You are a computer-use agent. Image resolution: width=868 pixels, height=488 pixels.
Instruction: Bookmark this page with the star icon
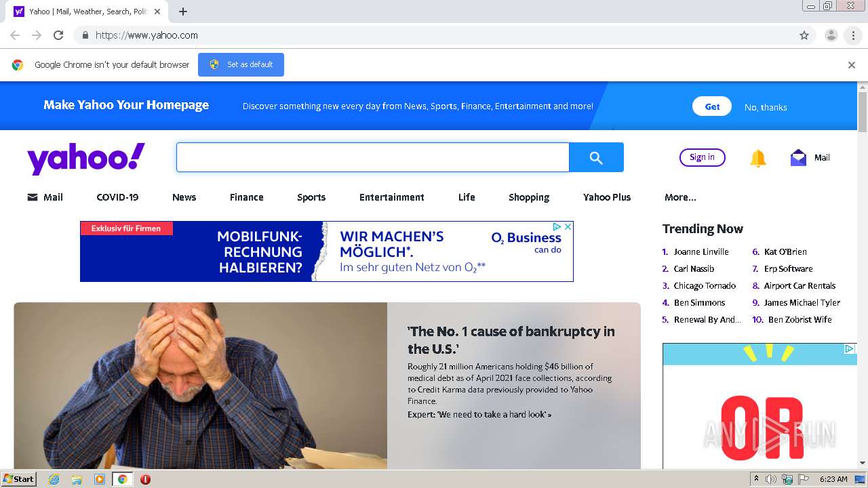click(804, 35)
